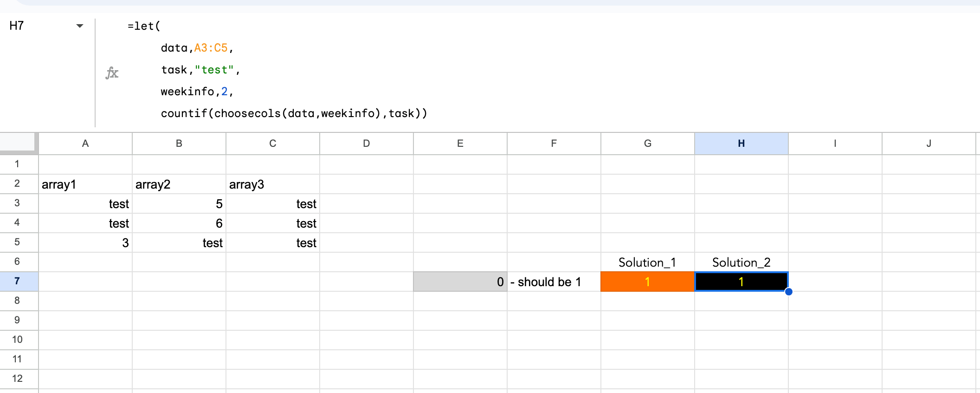Select column H header

[x=741, y=144]
